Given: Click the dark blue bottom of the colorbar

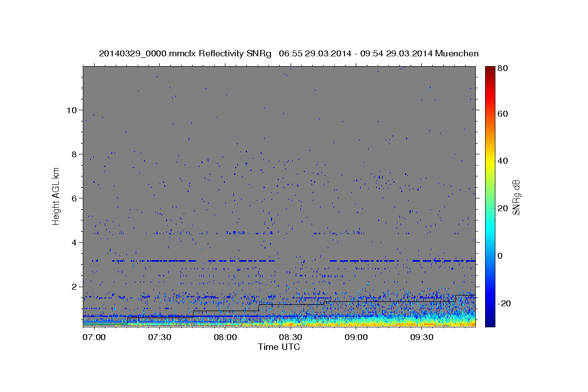Looking at the screenshot, I should (490, 321).
